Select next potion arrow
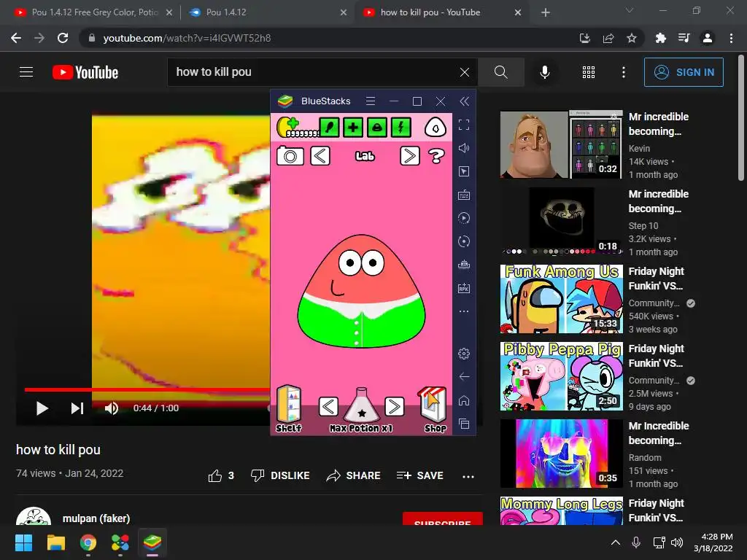 coord(394,407)
